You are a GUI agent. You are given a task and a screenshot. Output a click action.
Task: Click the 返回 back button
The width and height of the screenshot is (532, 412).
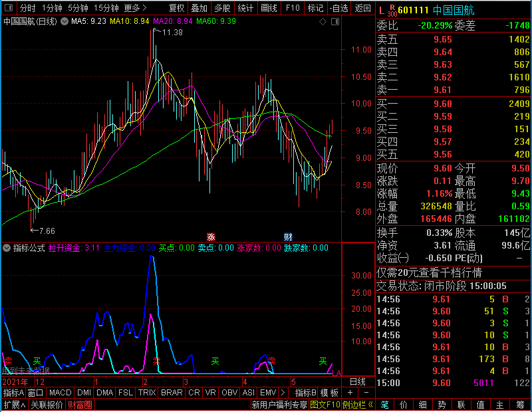click(x=362, y=8)
